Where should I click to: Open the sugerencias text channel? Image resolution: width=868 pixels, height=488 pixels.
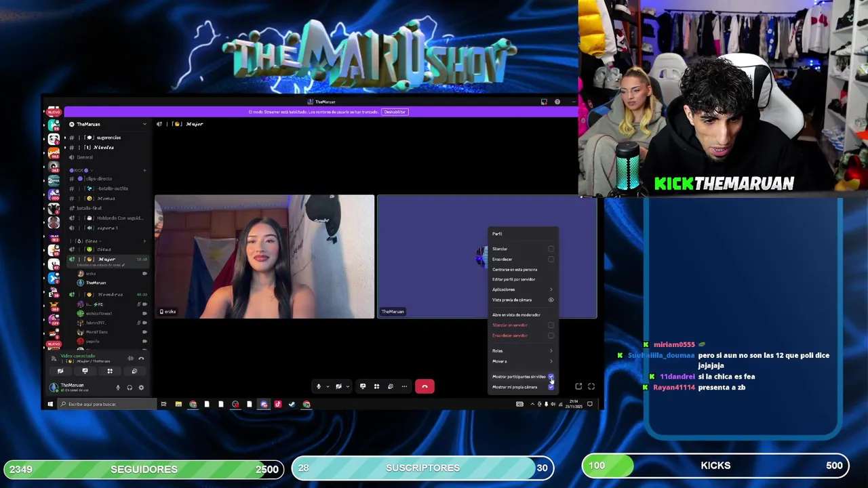[108, 138]
